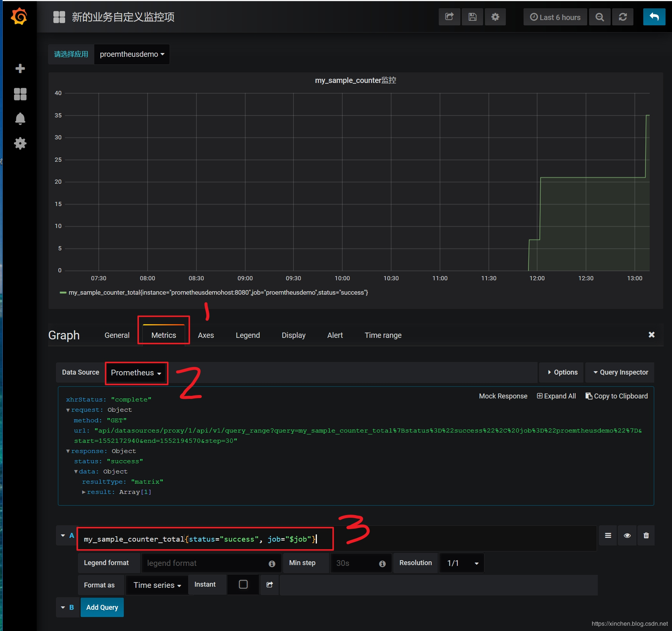
Task: Zoom out time range with magnifier
Action: click(x=600, y=17)
